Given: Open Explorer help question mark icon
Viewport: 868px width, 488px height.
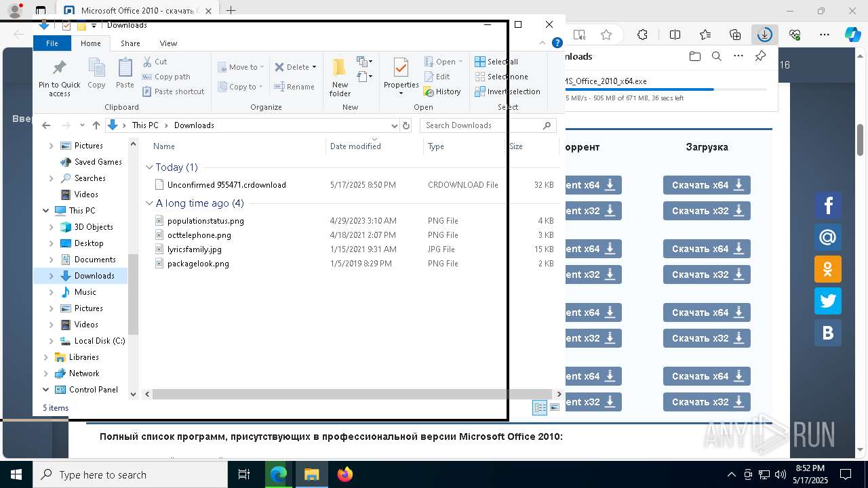Looking at the screenshot, I should point(557,43).
